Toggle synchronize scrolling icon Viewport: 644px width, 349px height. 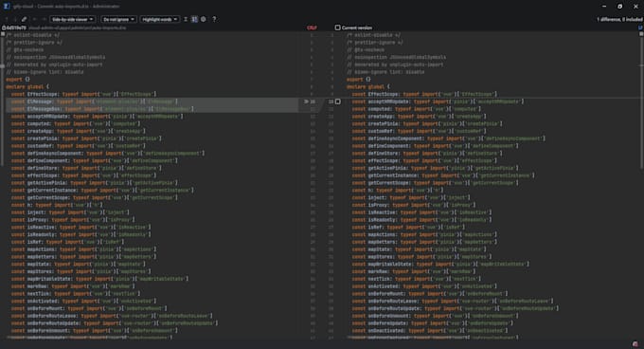click(195, 19)
